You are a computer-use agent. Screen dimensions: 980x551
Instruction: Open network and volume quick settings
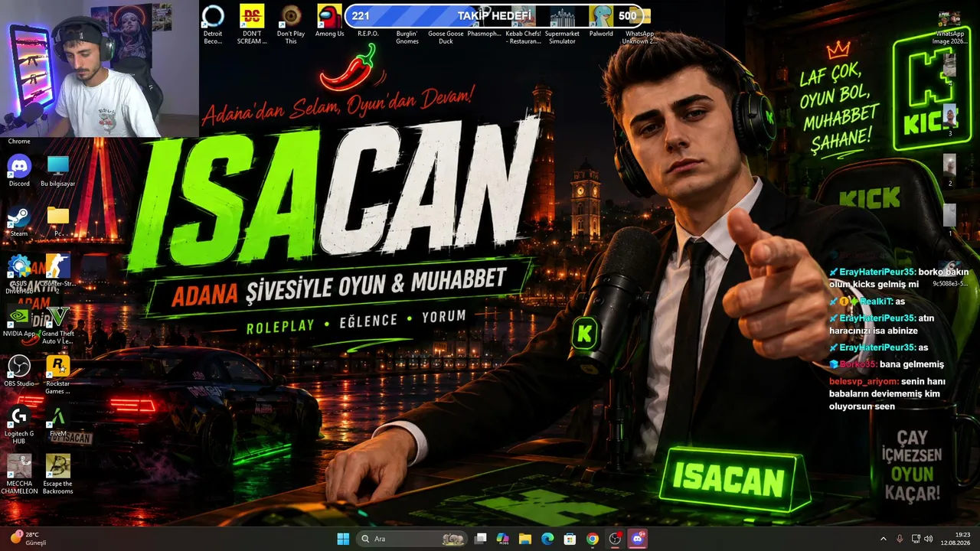pos(922,539)
